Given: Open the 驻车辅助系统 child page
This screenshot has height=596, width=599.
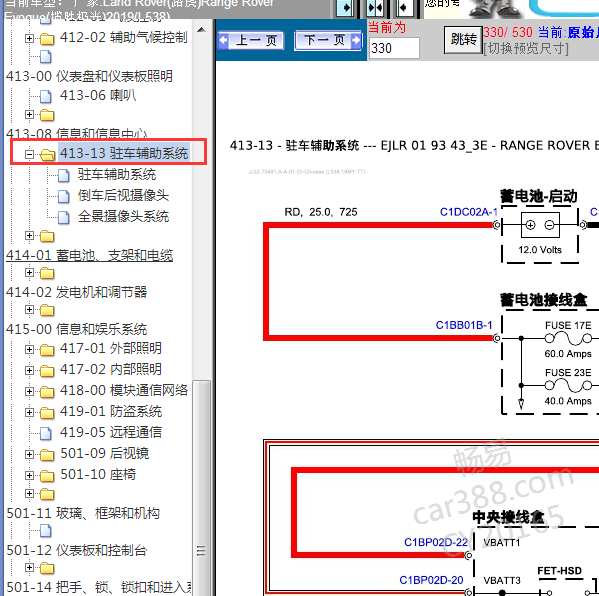Looking at the screenshot, I should coord(117,175).
